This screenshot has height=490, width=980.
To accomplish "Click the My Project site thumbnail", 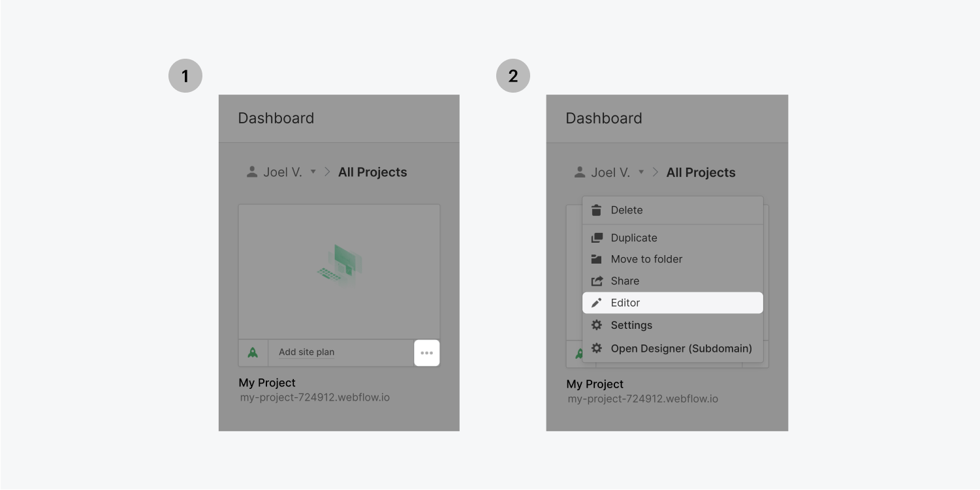I will (339, 270).
